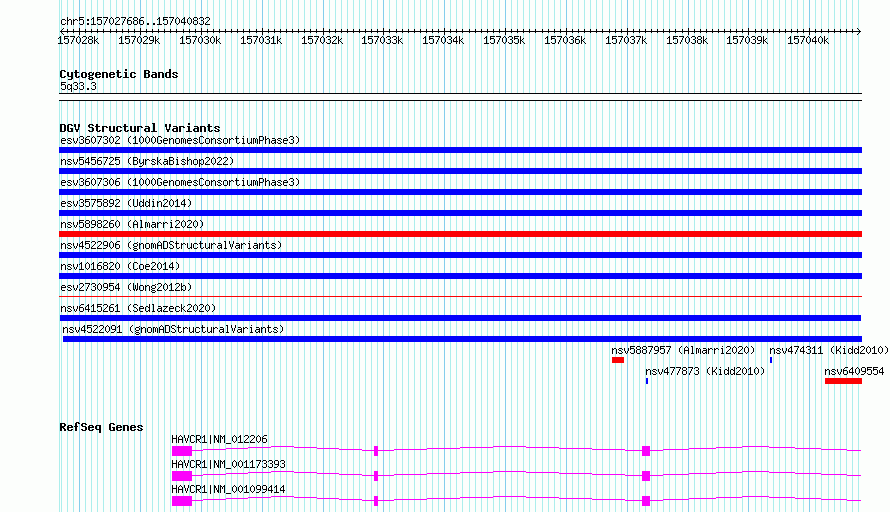890x512 pixels.
Task: Click the 157028k ruler label
Action: point(78,40)
